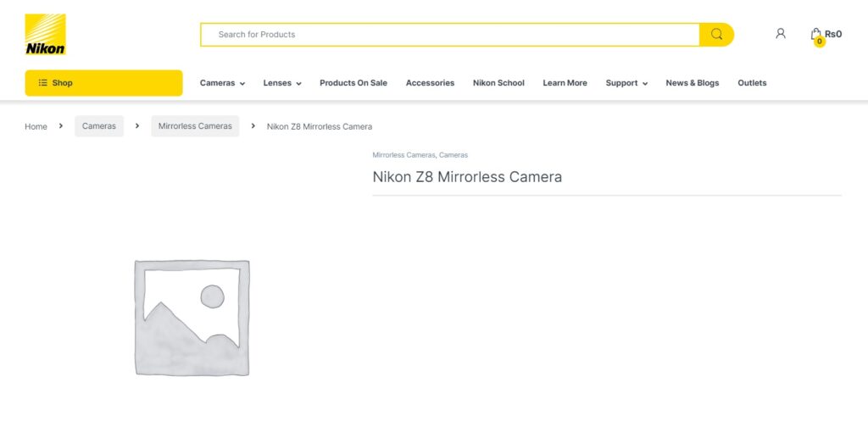Click the Nikon Z8 Mirrorless Camera heading

click(x=467, y=177)
